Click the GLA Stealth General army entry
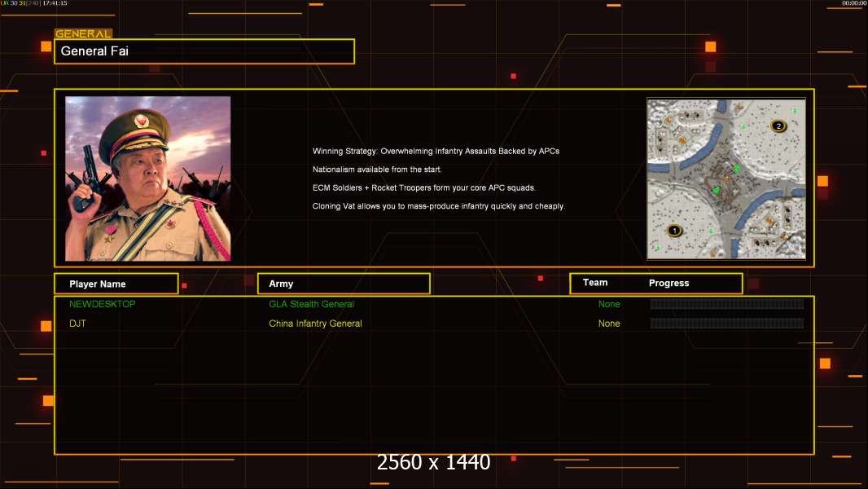Image resolution: width=868 pixels, height=489 pixels. pyautogui.click(x=311, y=304)
